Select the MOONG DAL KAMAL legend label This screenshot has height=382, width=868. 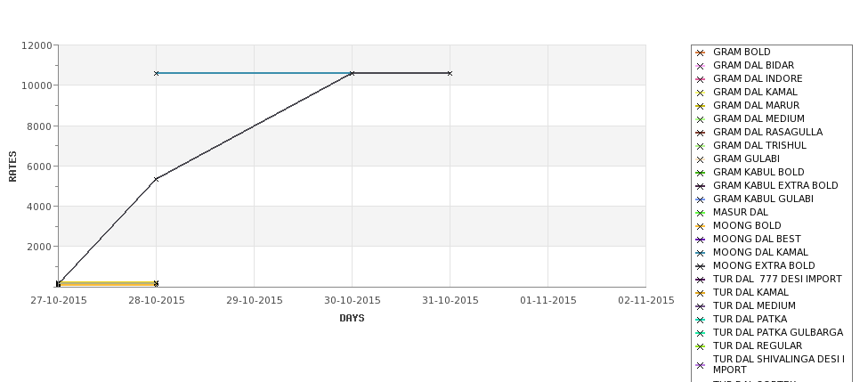(x=760, y=252)
